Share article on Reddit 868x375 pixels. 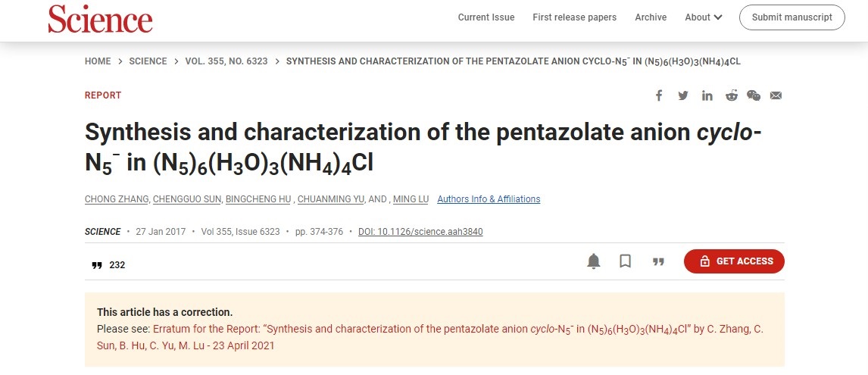pos(731,95)
